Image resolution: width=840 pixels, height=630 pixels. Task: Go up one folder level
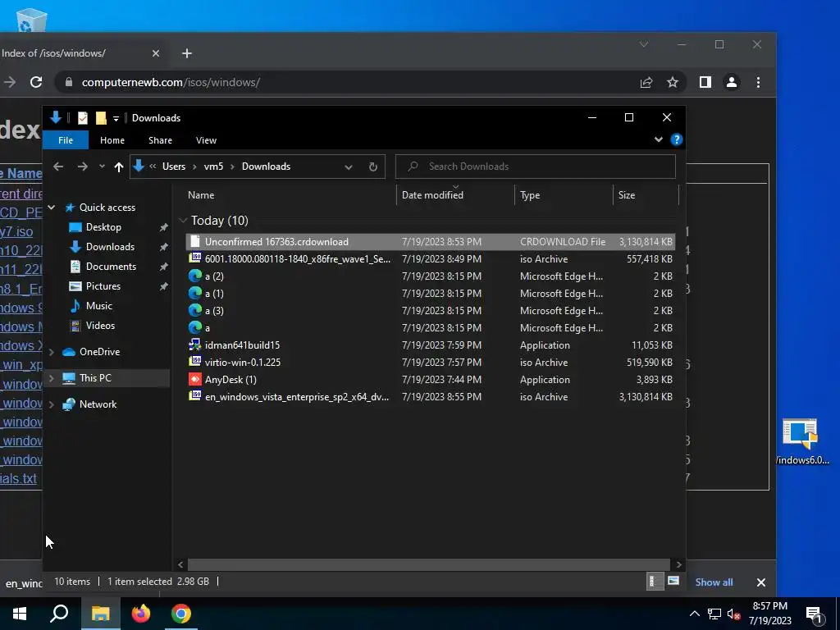119,167
